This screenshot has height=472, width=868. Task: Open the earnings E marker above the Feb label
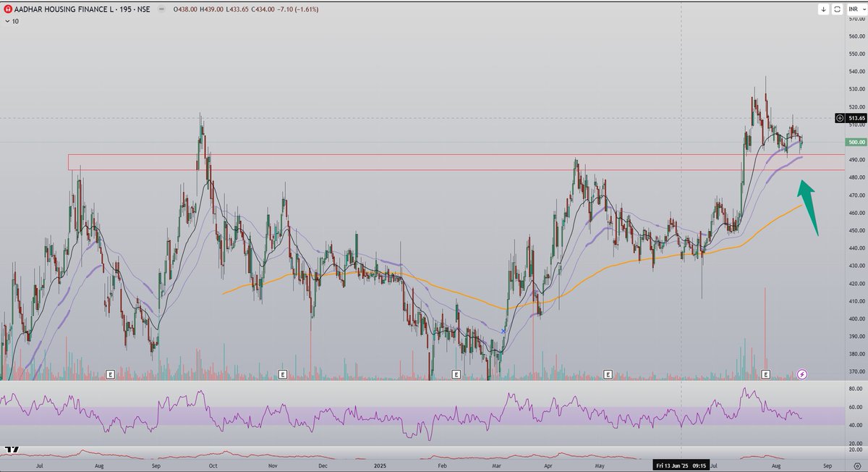[456, 374]
